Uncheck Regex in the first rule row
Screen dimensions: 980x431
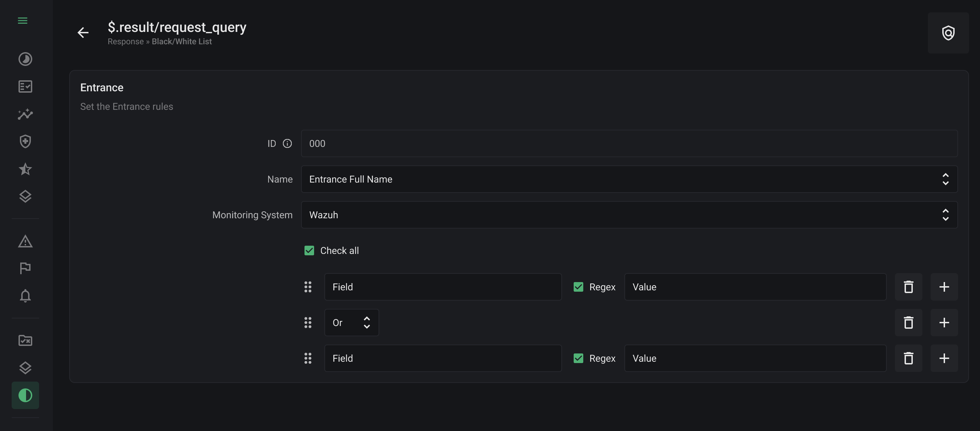(x=578, y=287)
